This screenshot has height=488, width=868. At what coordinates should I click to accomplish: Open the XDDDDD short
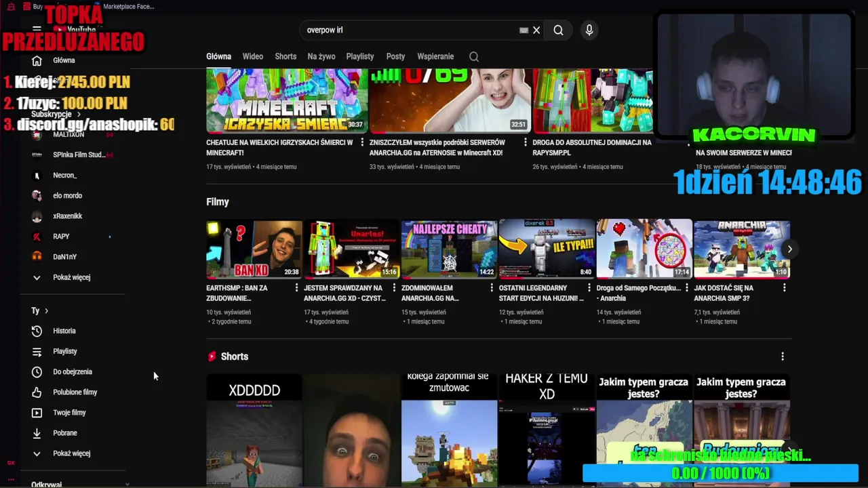point(254,430)
